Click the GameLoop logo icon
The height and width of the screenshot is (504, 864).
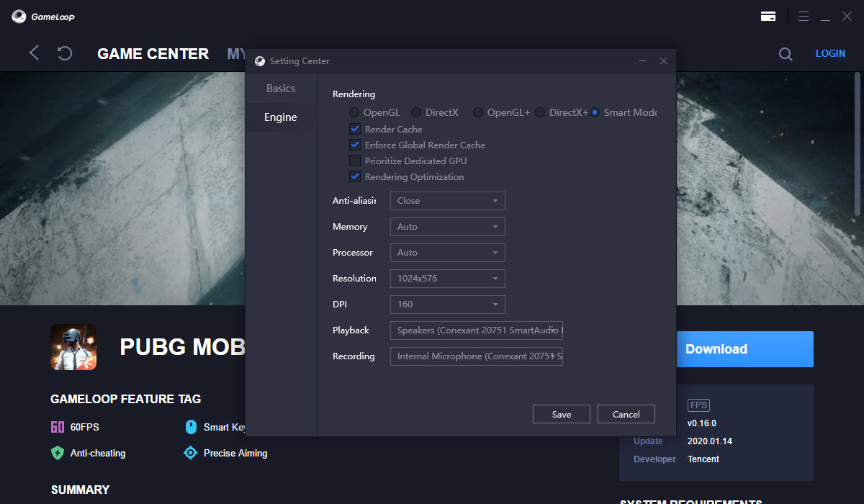(19, 16)
